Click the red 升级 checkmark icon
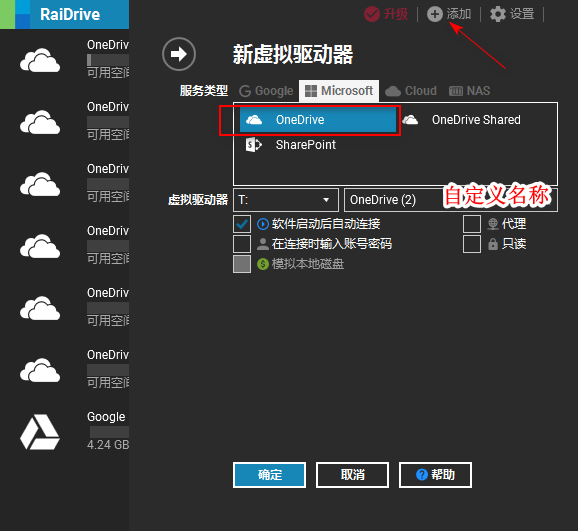Image resolution: width=578 pixels, height=531 pixels. [372, 14]
